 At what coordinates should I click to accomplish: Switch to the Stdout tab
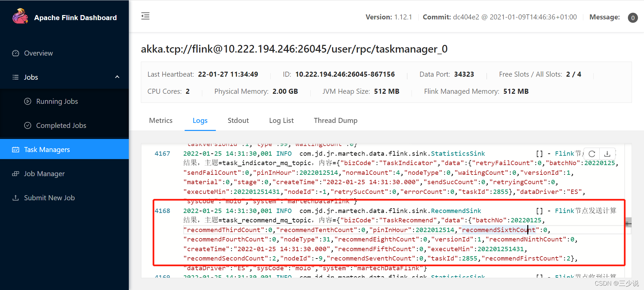(x=238, y=121)
